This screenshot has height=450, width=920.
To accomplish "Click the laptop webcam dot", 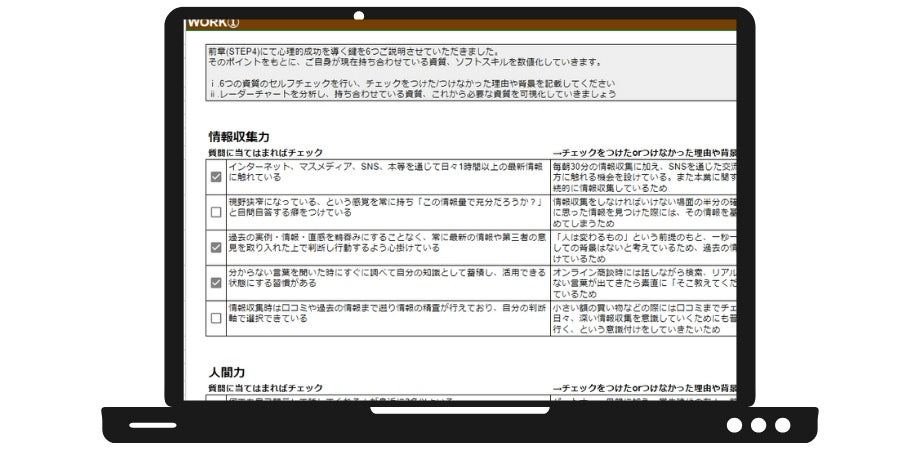I will click(x=358, y=15).
